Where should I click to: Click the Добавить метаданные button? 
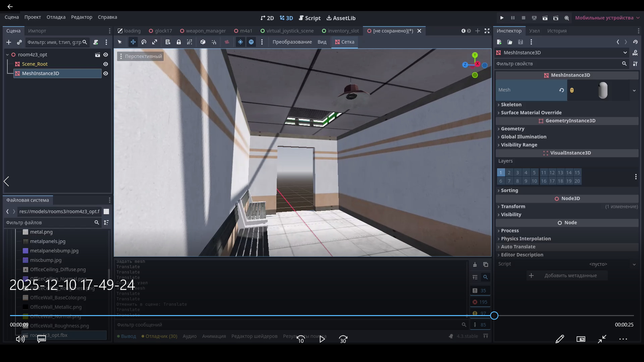pyautogui.click(x=567, y=276)
